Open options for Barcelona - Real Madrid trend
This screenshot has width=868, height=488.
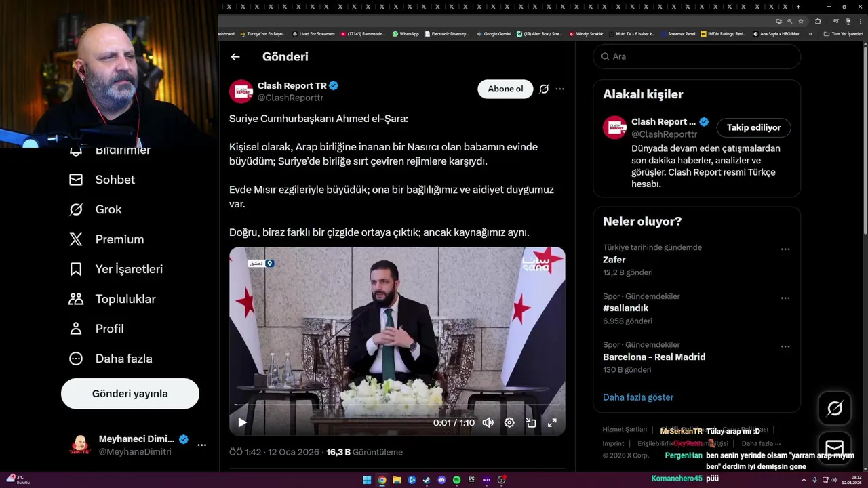coord(785,347)
